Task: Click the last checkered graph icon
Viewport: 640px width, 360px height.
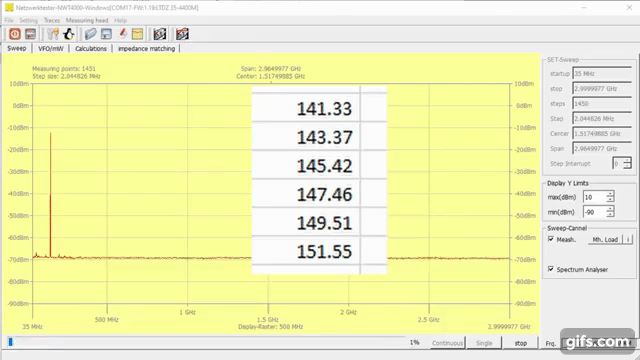Action: pos(182,34)
